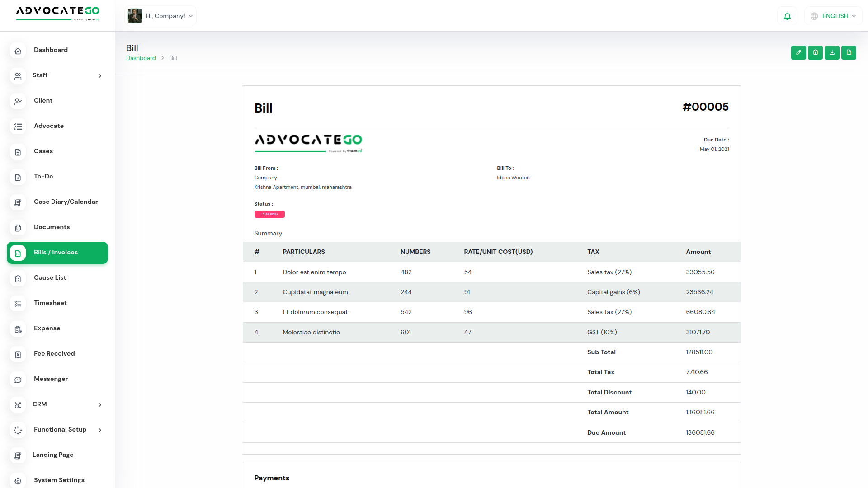Click the System Settings gear icon

coord(18,481)
